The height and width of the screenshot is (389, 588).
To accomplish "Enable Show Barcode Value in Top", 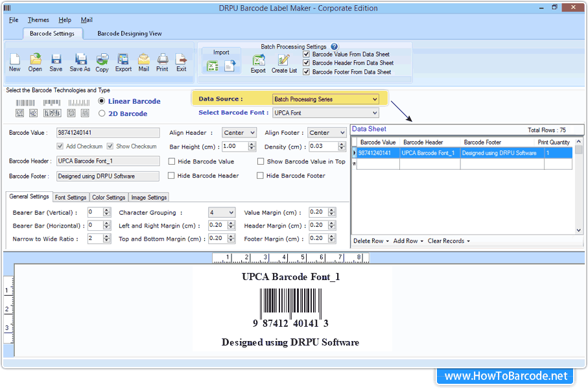I will tap(261, 161).
